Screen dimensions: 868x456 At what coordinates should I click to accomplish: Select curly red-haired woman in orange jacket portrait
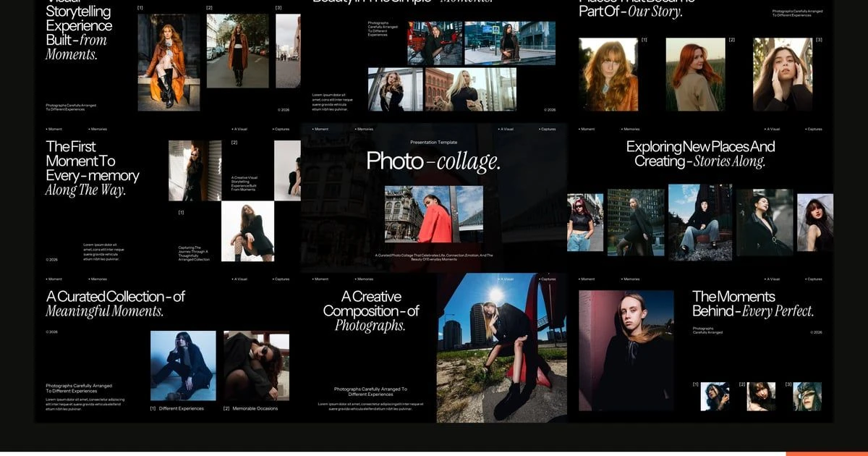pos(608,74)
